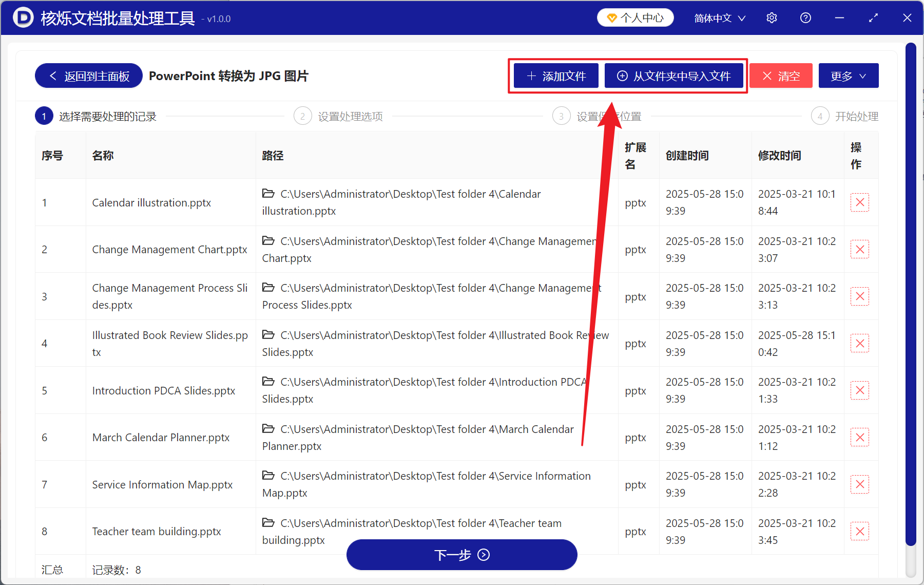Open folder icon for Change Management Chart path
Viewport: 924px width, 585px height.
(x=268, y=241)
